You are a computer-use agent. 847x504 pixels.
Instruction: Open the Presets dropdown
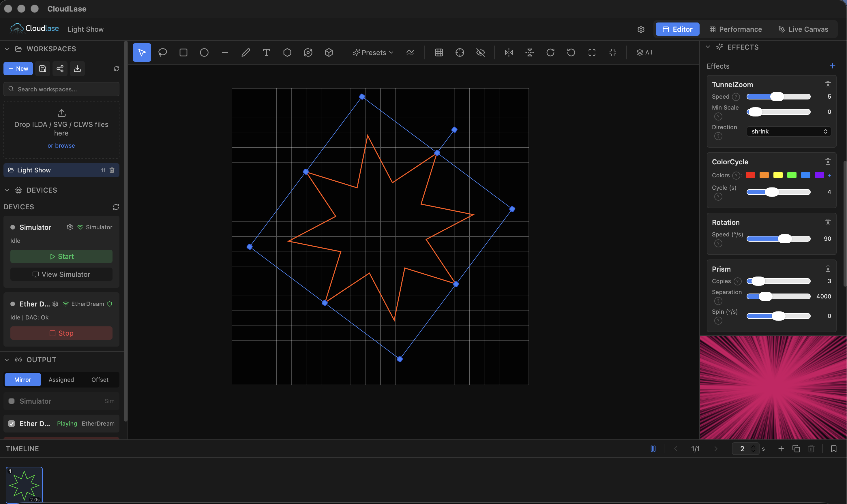(x=372, y=52)
